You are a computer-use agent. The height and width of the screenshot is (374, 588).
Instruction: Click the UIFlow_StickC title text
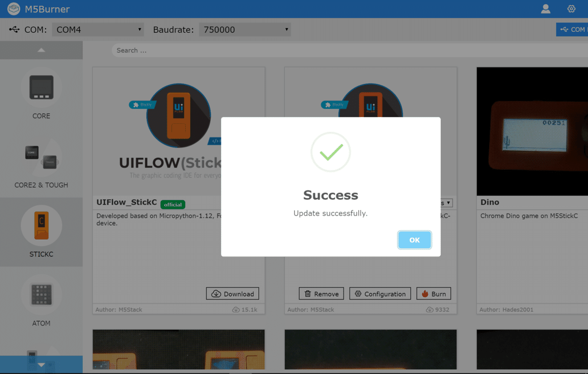[126, 202]
